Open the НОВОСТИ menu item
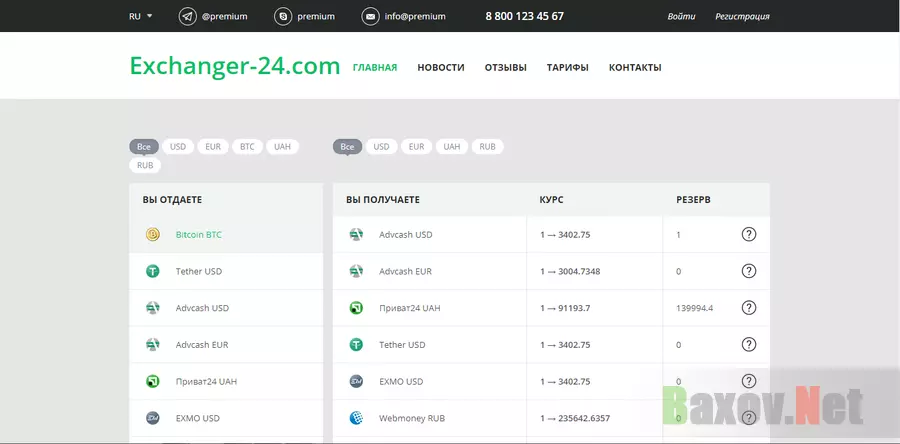900x444 pixels. tap(441, 68)
